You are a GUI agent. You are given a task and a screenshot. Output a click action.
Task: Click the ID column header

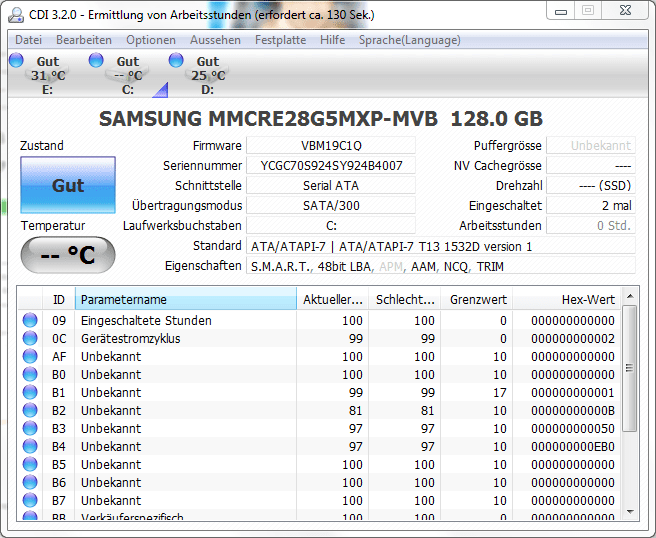click(59, 300)
